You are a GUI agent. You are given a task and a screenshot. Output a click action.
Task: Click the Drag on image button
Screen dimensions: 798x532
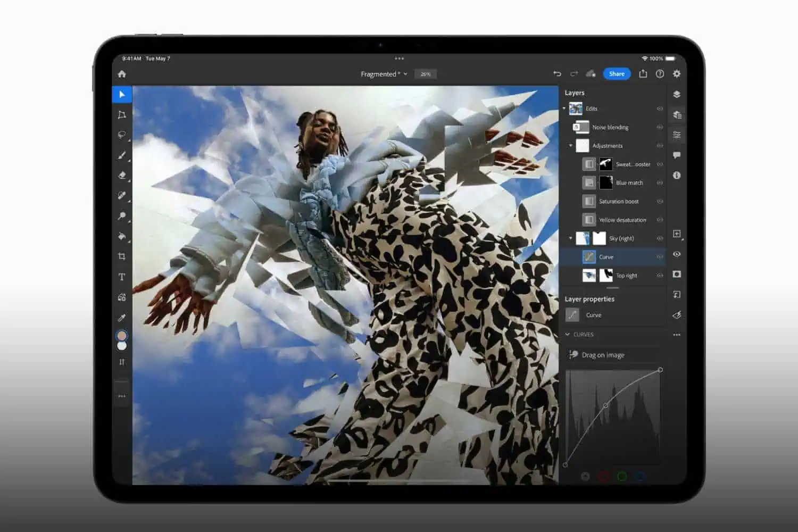597,355
